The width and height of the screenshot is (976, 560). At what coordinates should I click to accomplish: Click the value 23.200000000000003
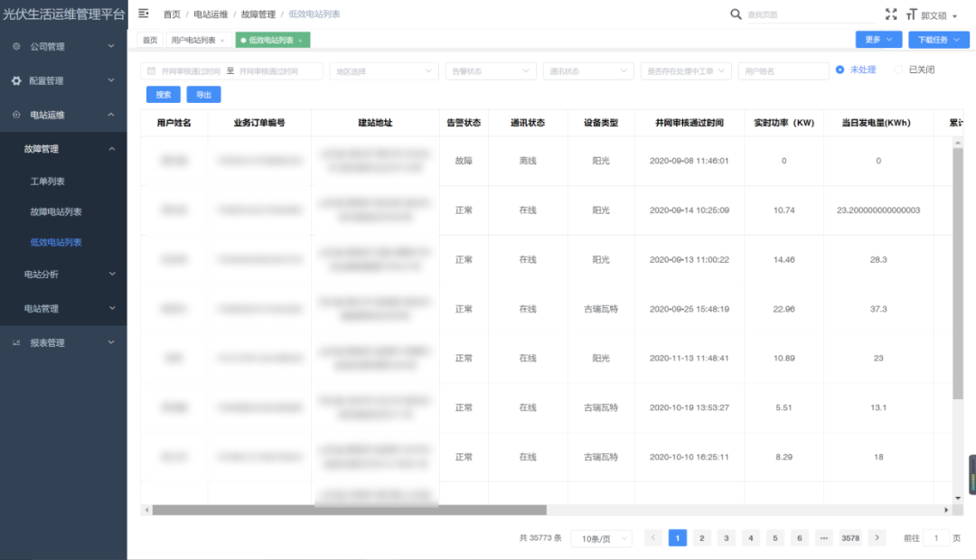click(878, 210)
